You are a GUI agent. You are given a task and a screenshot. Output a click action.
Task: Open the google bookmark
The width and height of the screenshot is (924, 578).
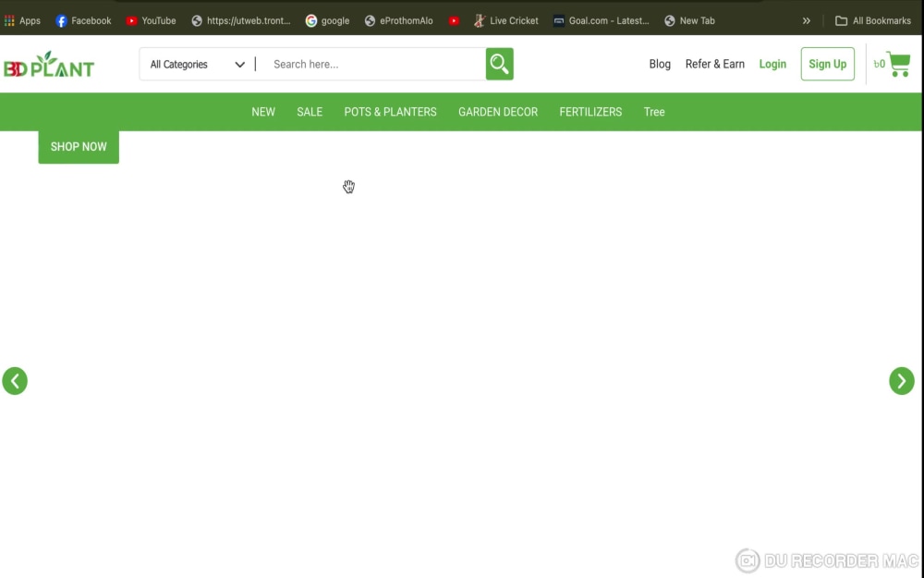point(328,20)
